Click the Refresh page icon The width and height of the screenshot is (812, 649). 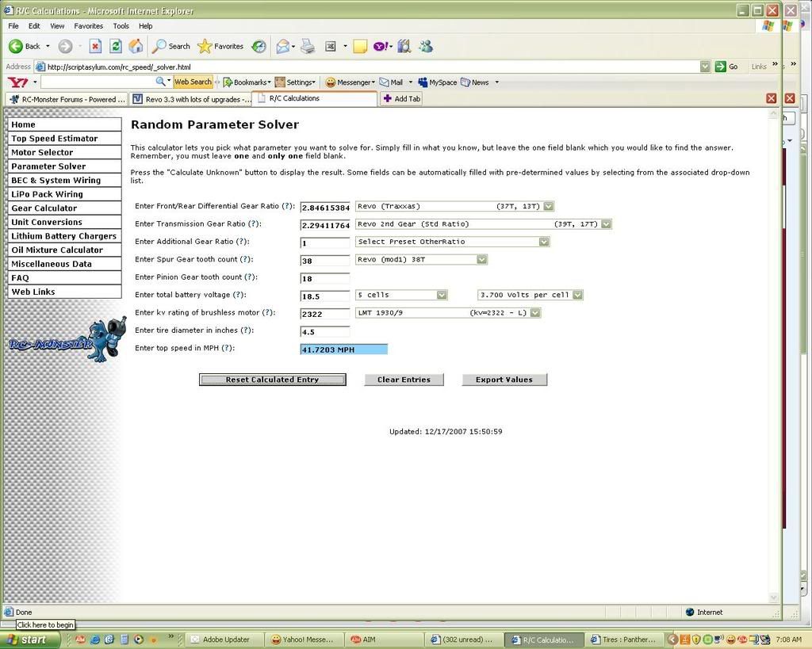[115, 46]
